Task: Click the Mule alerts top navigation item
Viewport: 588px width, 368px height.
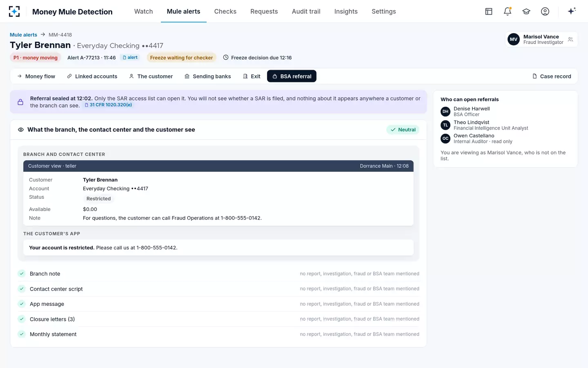Action: tap(184, 11)
